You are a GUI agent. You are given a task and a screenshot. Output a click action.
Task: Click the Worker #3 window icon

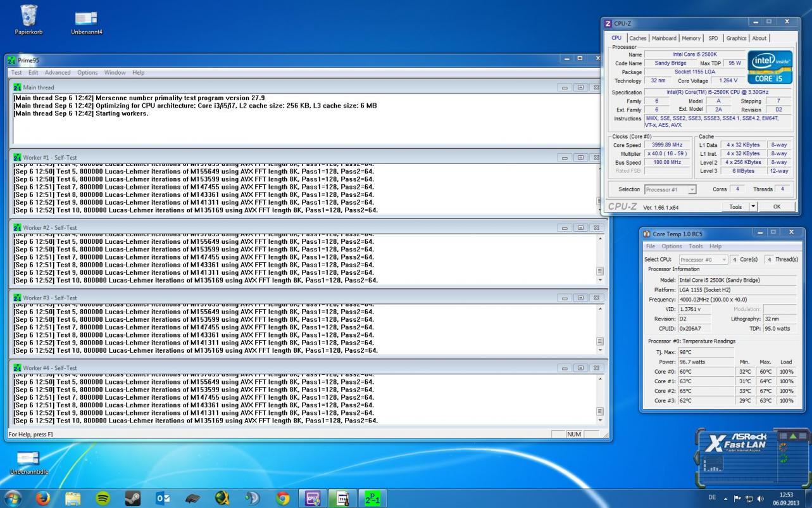click(x=17, y=298)
